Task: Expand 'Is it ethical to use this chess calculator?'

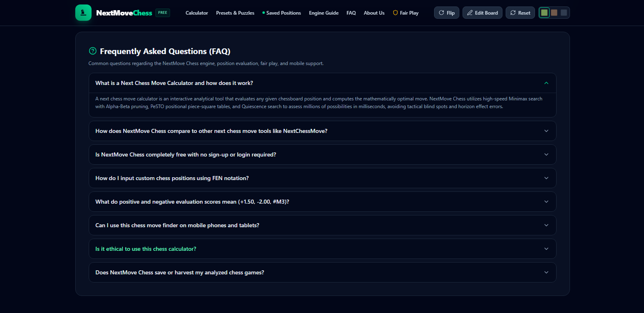Action: pos(323,249)
